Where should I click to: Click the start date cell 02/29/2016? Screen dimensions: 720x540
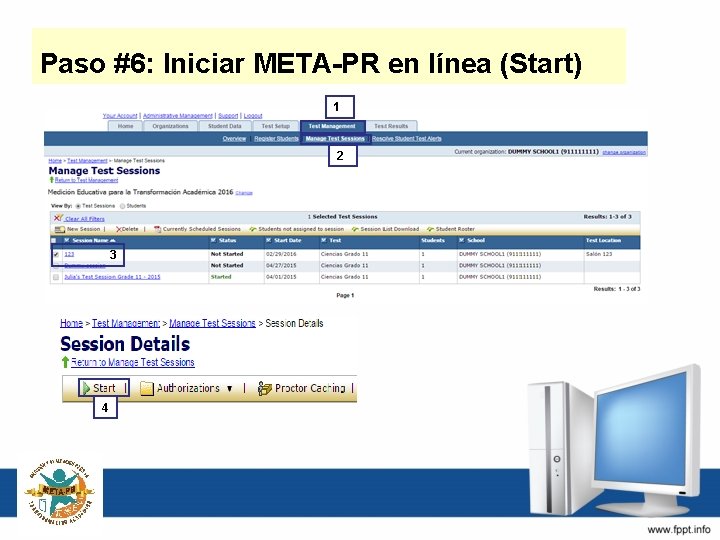click(281, 254)
